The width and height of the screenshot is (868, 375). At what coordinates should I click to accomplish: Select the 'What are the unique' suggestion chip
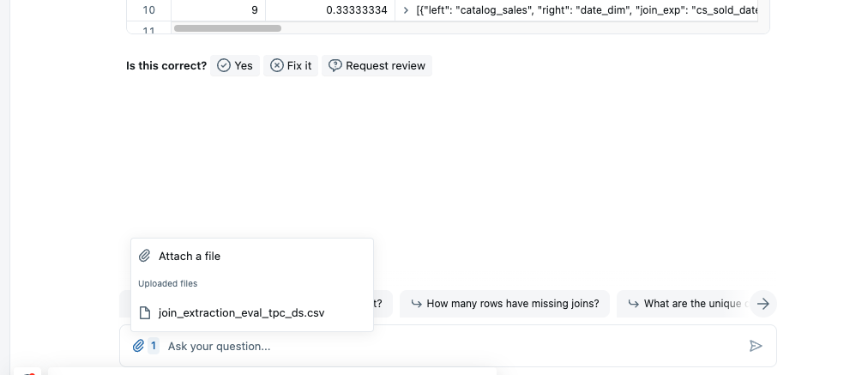(x=684, y=303)
